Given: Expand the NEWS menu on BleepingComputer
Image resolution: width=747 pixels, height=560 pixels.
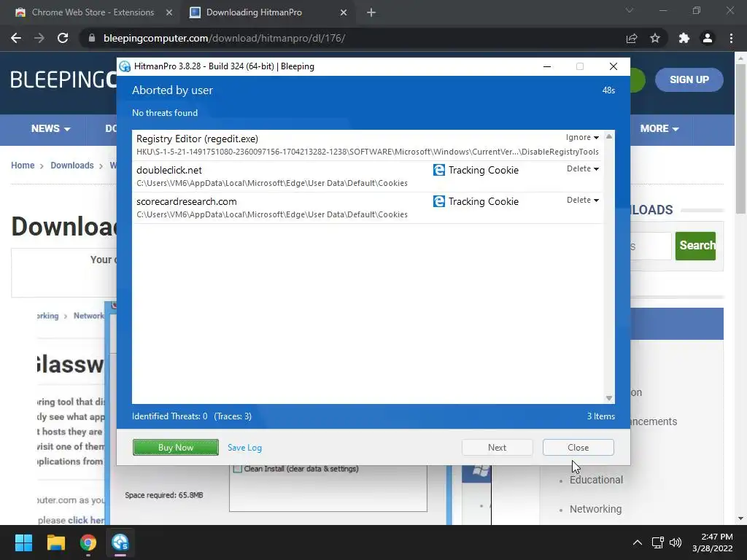Looking at the screenshot, I should point(50,128).
